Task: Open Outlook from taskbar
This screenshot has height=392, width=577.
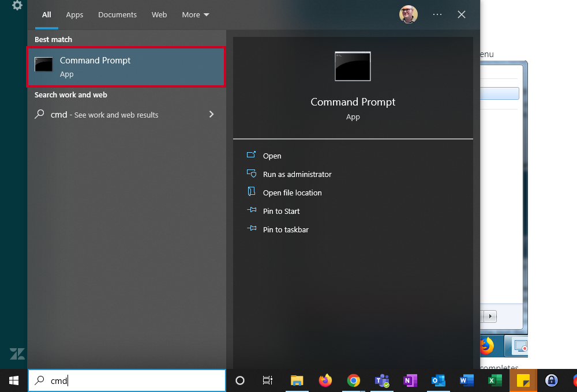Action: (439, 380)
